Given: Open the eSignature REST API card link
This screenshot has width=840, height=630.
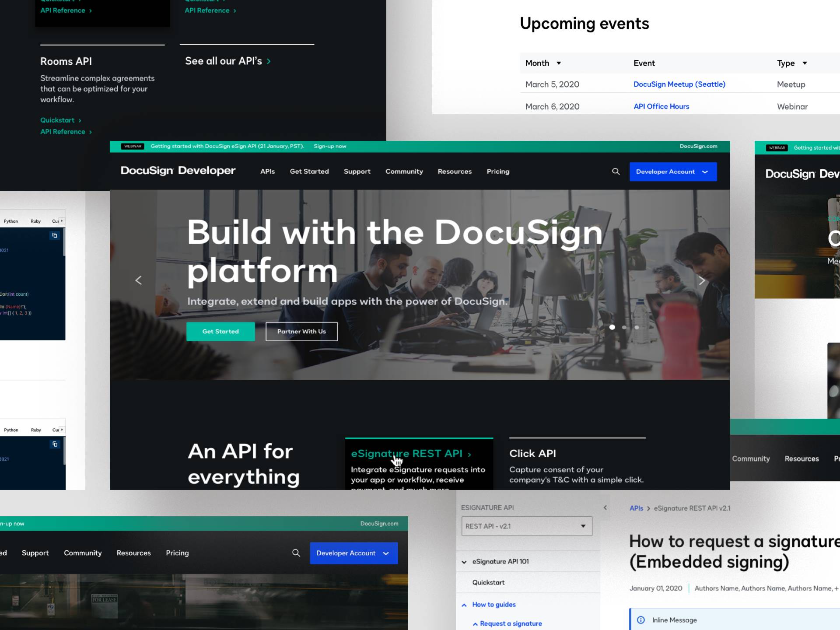Looking at the screenshot, I should tap(411, 454).
